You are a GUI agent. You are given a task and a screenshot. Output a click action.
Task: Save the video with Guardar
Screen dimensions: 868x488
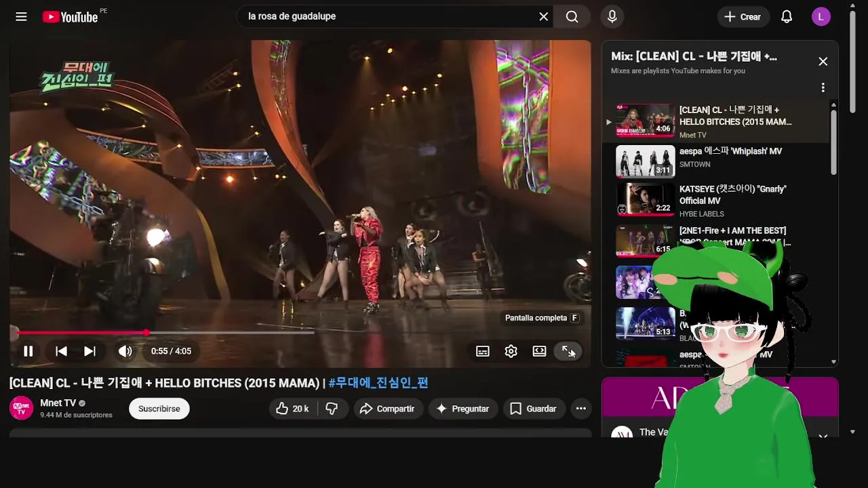534,409
